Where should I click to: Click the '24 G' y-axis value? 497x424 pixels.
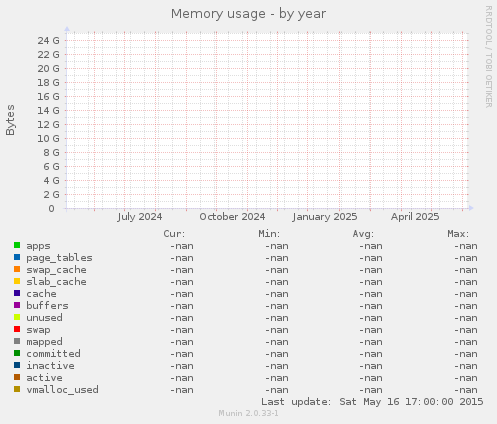(48, 41)
